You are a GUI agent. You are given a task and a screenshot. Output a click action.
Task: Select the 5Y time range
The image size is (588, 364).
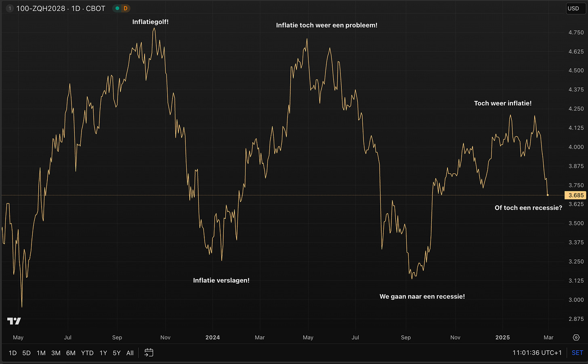point(117,353)
